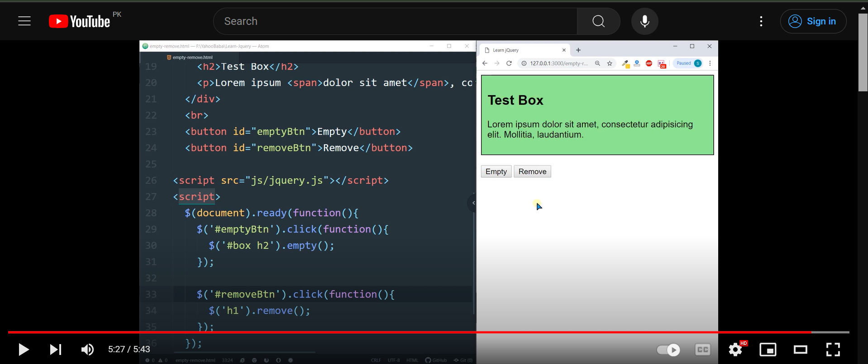Viewport: 868px width, 364px height.
Task: Click the Sign in button
Action: click(x=813, y=21)
